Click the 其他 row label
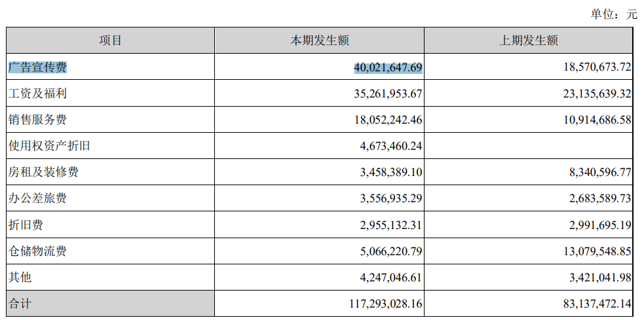 (x=20, y=277)
